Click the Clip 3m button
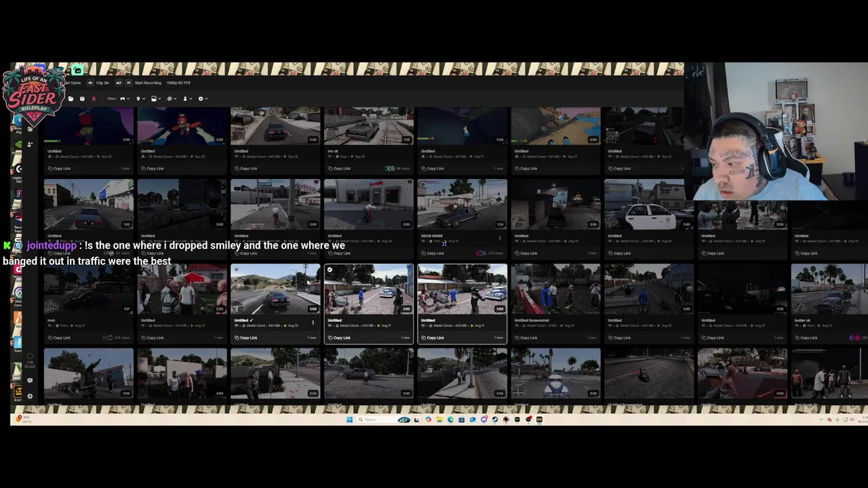The image size is (868, 488). [x=102, y=83]
